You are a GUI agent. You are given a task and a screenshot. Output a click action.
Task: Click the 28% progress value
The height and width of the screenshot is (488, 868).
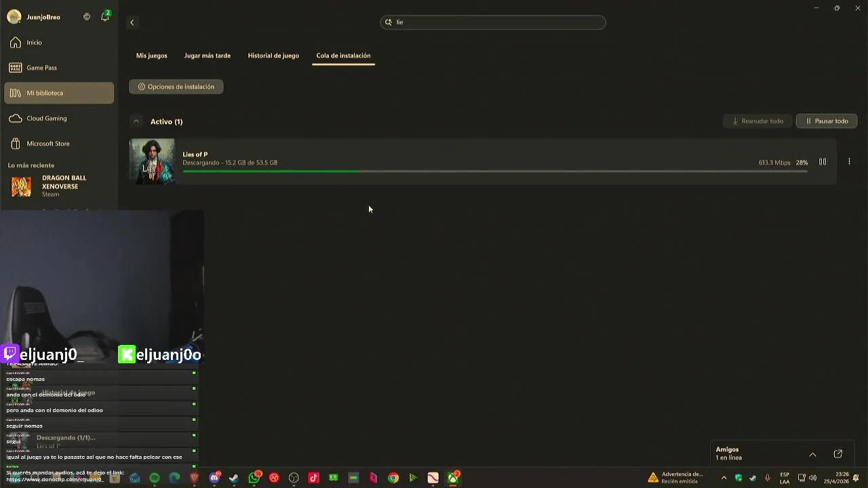tap(802, 163)
